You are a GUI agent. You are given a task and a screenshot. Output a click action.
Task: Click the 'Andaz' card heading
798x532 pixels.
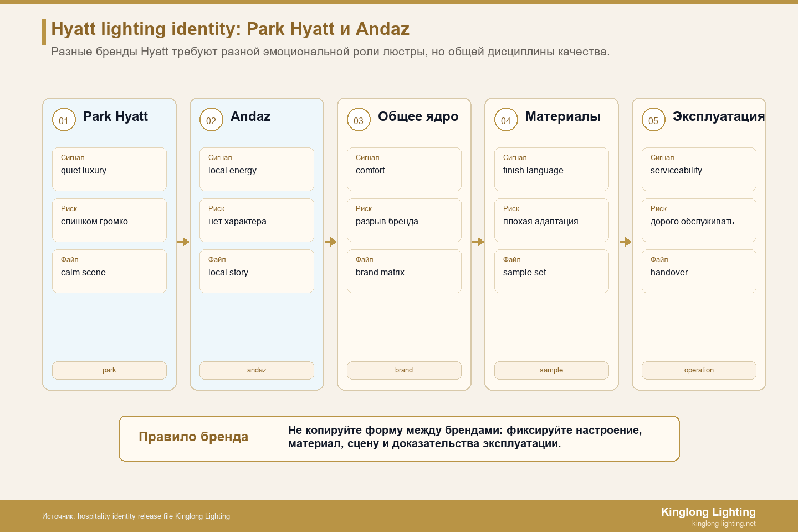coord(250,116)
